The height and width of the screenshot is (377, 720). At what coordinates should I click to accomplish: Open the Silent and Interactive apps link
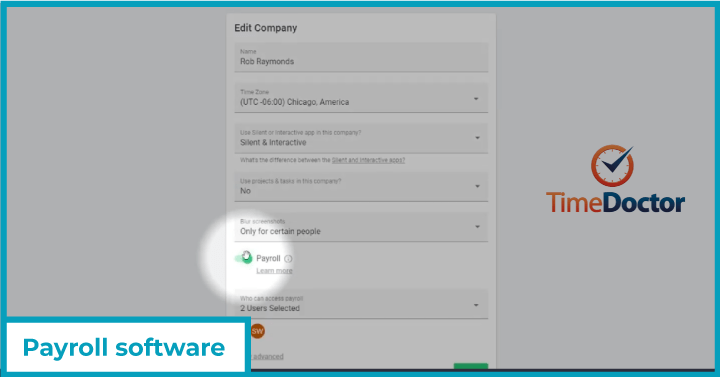tap(368, 160)
